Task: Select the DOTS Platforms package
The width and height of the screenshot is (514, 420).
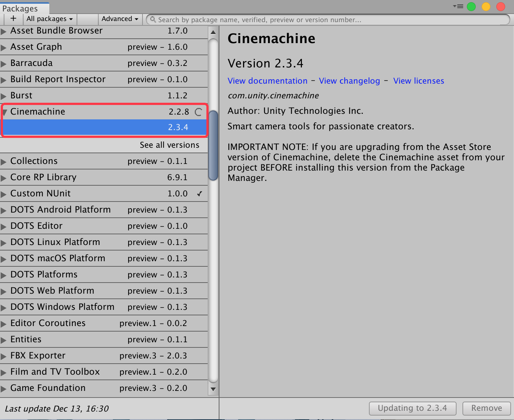Action: (x=104, y=274)
